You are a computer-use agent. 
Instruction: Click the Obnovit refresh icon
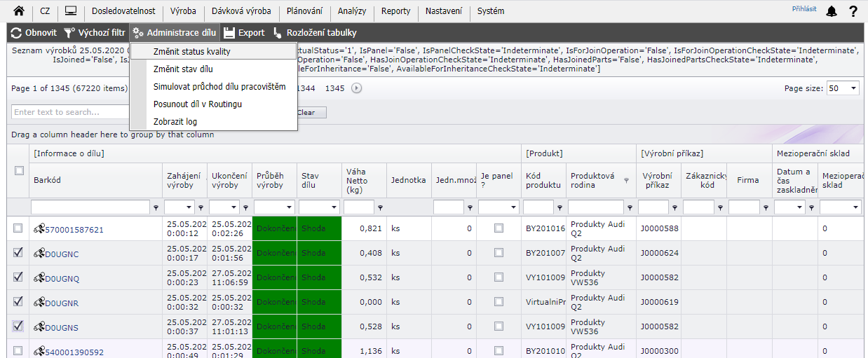[x=16, y=33]
